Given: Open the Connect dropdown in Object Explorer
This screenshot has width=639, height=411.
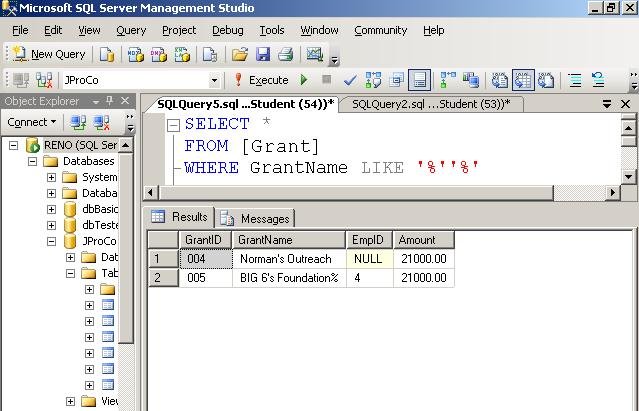Looking at the screenshot, I should 32,122.
